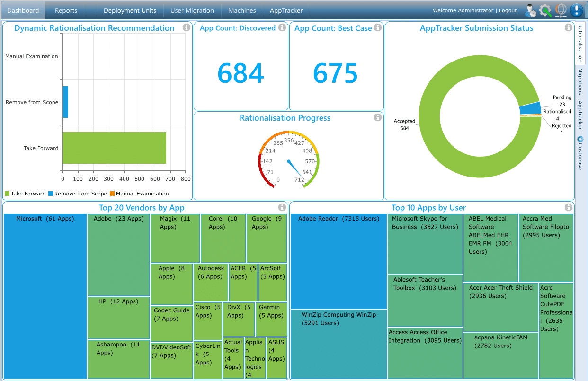The image size is (588, 381).
Task: Select the DivX (5 Apps) tile
Action: click(239, 319)
